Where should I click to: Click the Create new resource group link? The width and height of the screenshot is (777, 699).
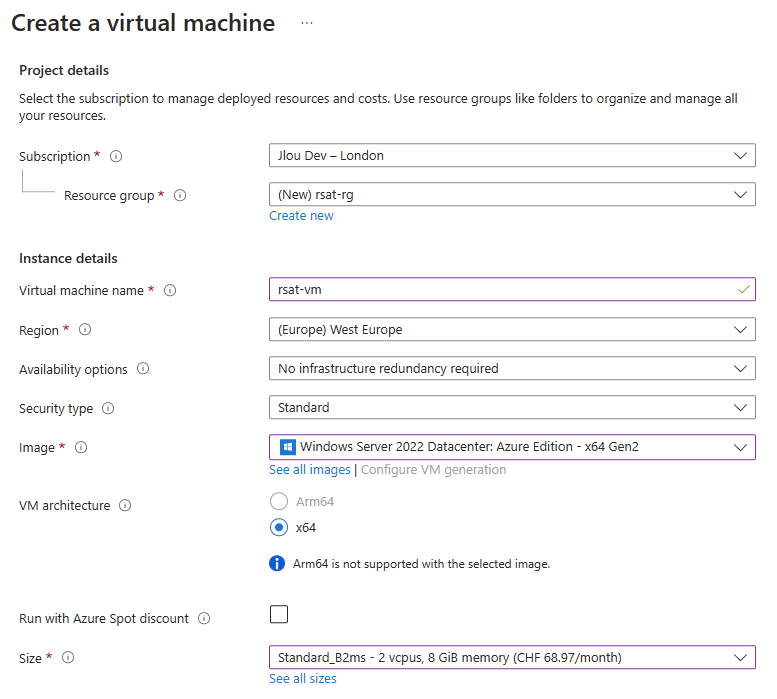tap(301, 216)
